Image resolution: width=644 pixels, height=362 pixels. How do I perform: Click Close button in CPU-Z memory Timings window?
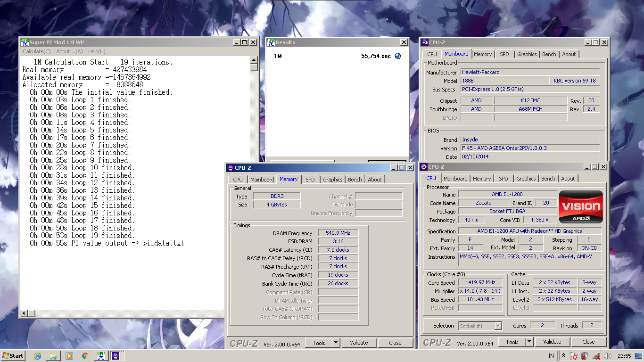click(x=395, y=343)
